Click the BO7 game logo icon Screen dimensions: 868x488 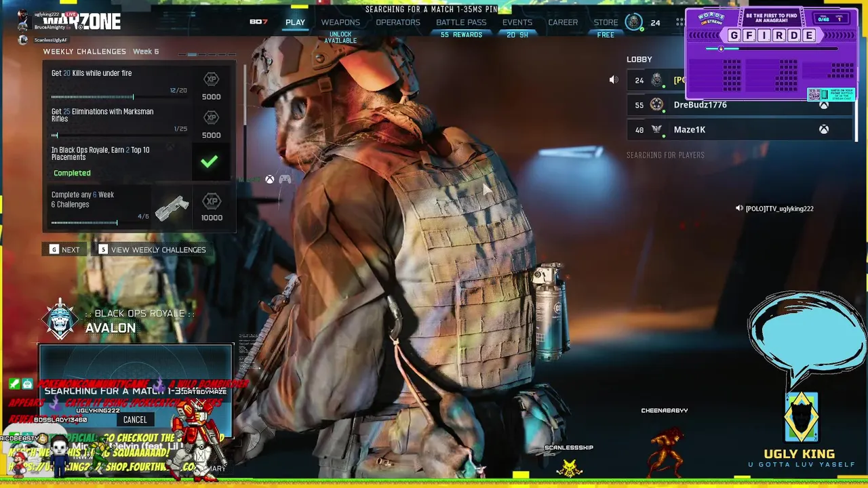[258, 22]
